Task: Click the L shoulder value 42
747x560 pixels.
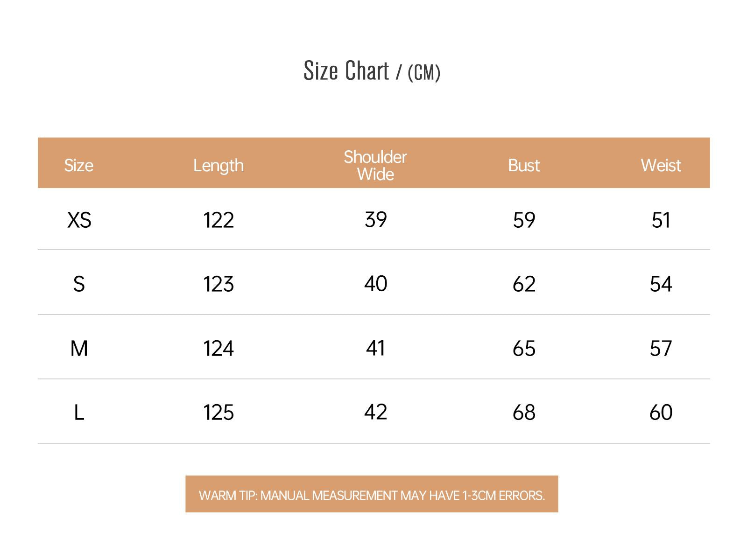Action: (x=376, y=412)
